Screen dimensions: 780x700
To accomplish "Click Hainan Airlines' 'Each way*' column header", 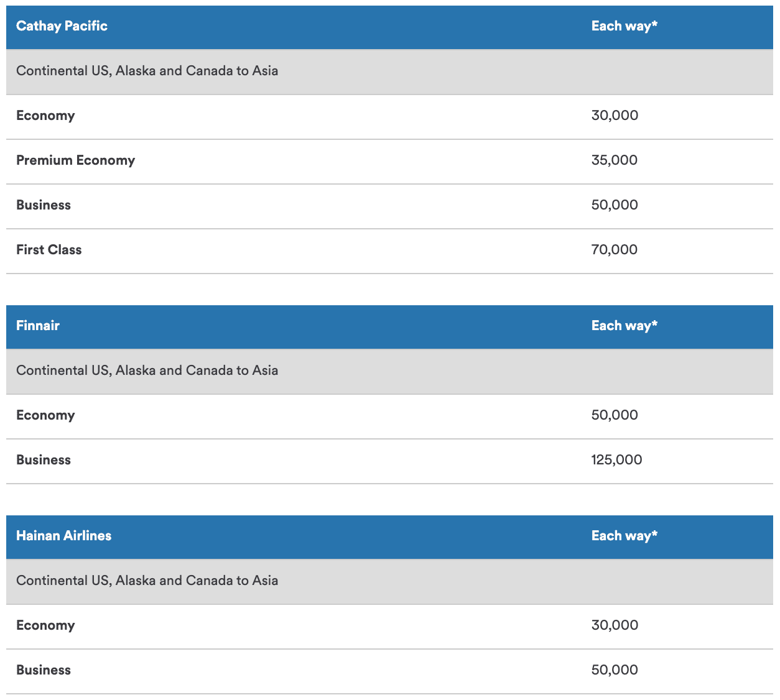I will (624, 536).
